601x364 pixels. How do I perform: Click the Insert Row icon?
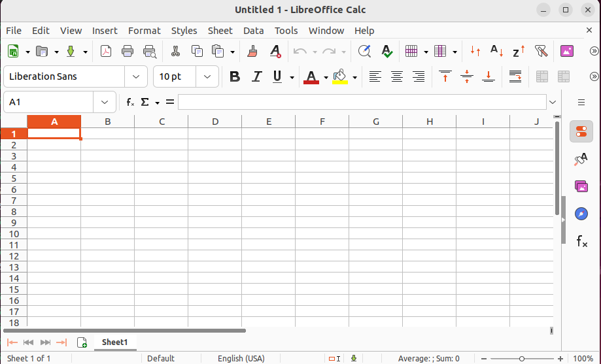click(x=411, y=51)
